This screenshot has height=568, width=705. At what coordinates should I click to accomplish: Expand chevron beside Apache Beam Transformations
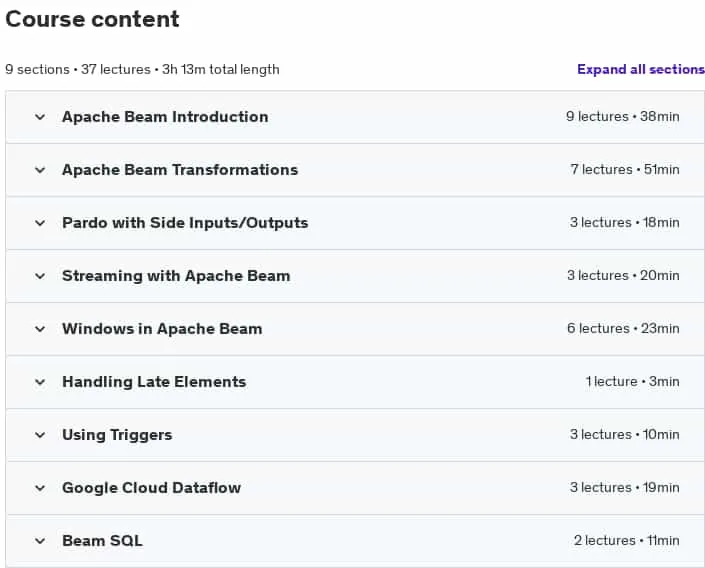click(40, 170)
